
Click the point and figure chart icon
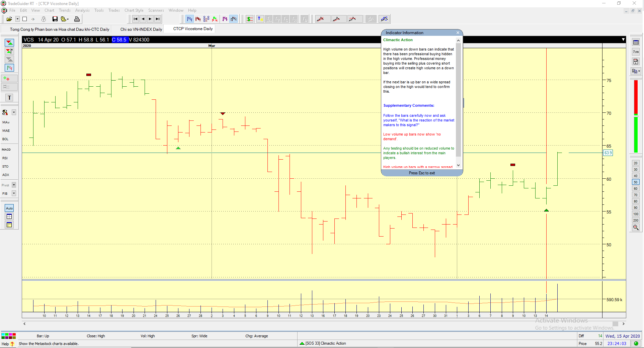coord(206,19)
